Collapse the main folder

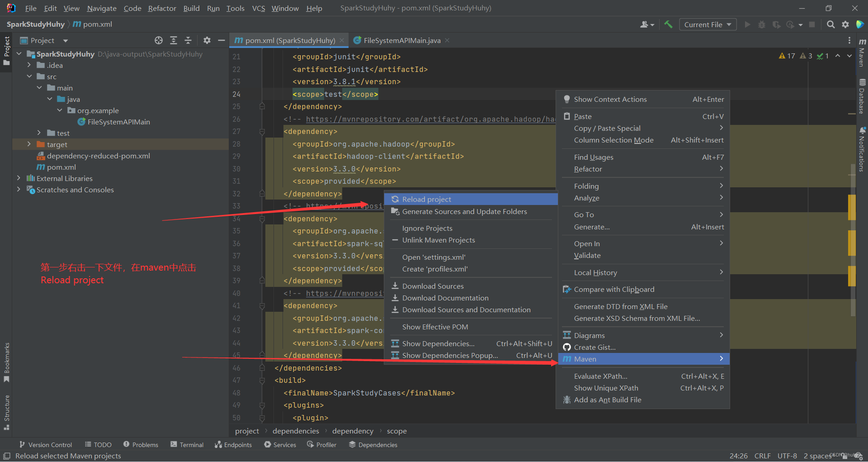coord(39,88)
